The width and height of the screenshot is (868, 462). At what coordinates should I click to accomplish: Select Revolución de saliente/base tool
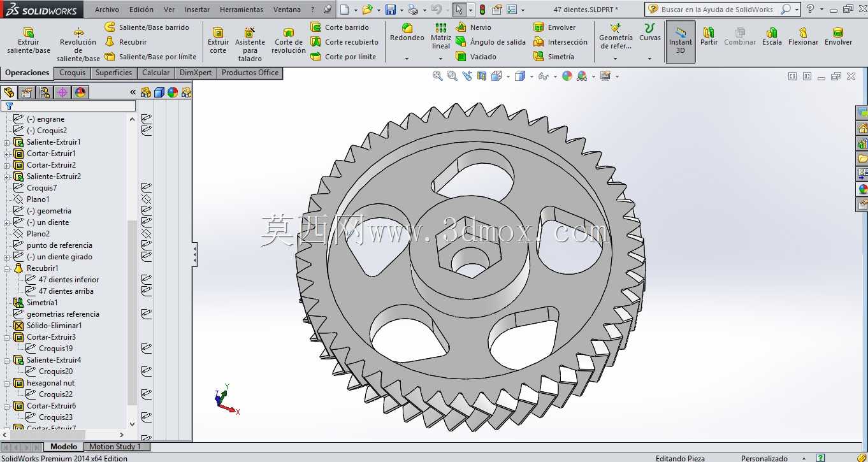(x=78, y=44)
